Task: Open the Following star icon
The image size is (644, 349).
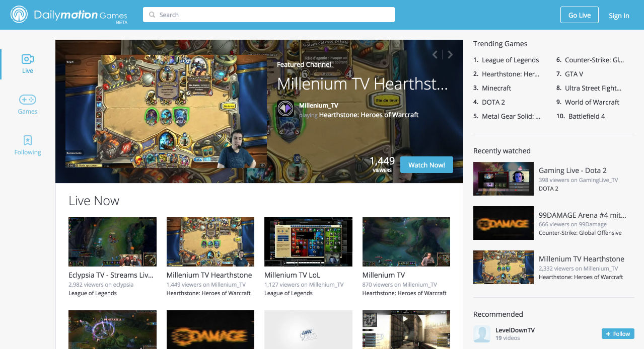Action: coord(28,140)
